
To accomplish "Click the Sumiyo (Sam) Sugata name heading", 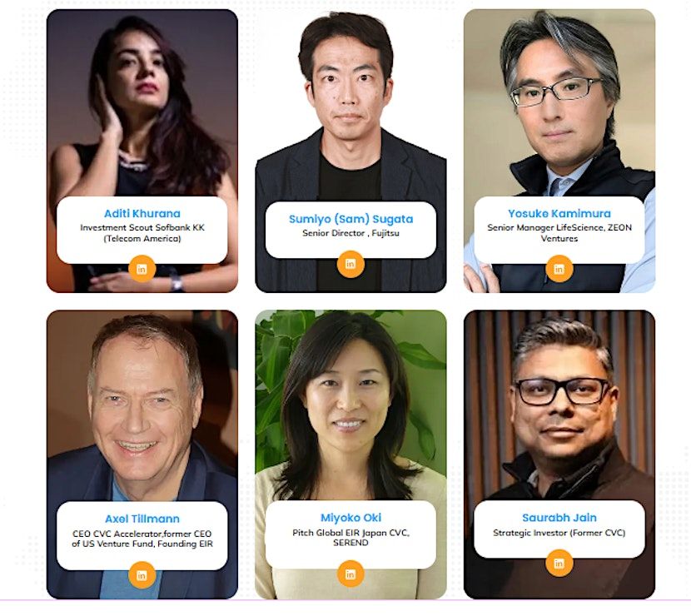I will (x=350, y=219).
